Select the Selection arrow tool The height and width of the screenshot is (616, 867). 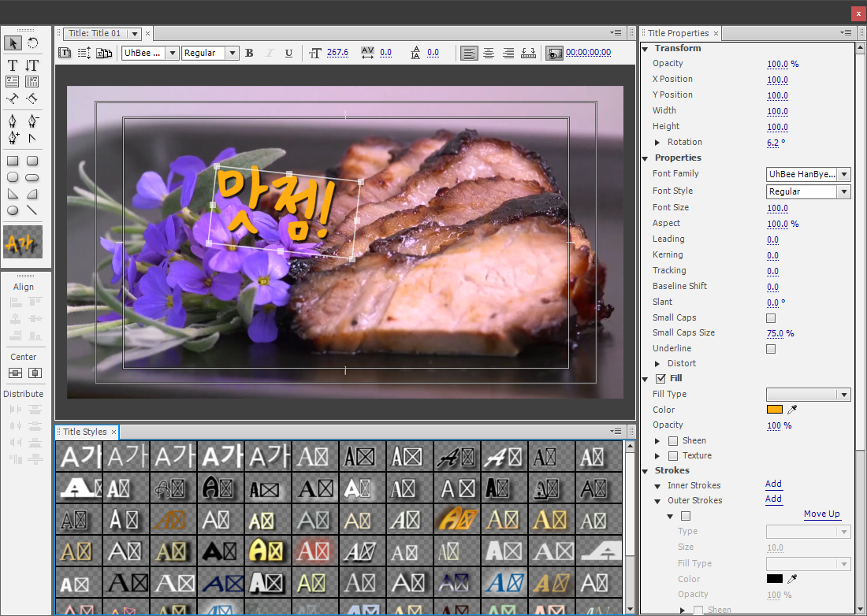[x=13, y=43]
